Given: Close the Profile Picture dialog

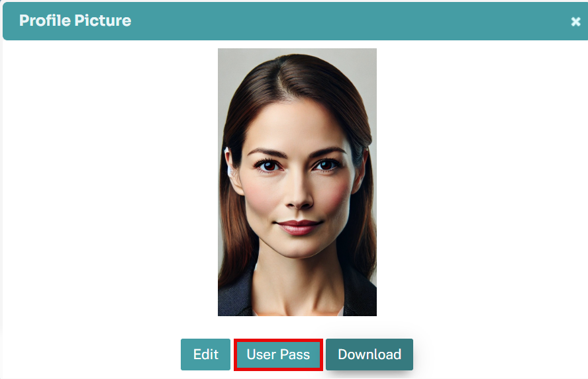Looking at the screenshot, I should pyautogui.click(x=575, y=22).
